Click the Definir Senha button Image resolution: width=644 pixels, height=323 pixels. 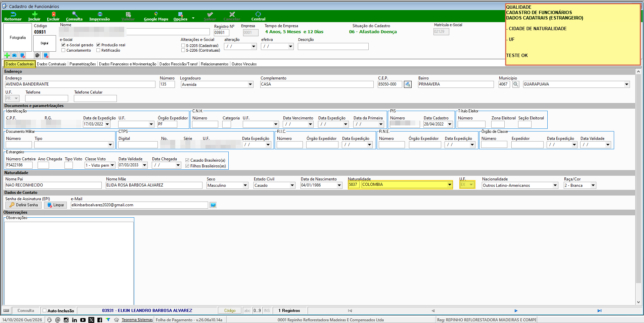(24, 205)
